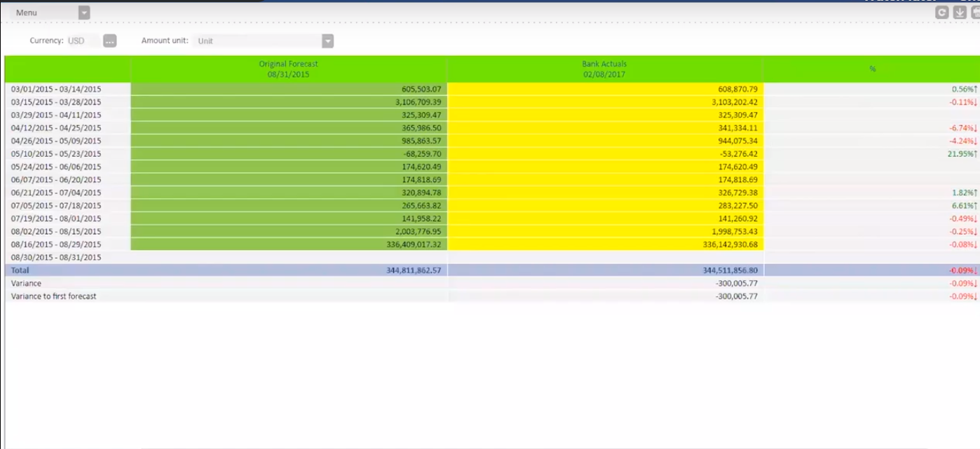The height and width of the screenshot is (449, 980).
Task: Click the Variance row label
Action: [26, 283]
